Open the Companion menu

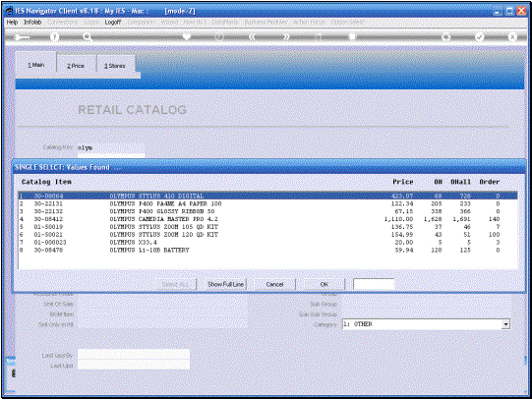click(x=142, y=22)
